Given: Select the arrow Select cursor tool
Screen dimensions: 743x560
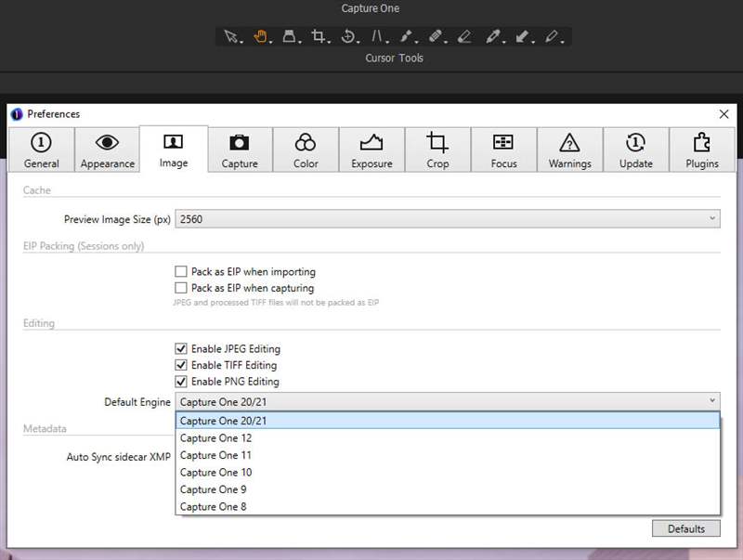Looking at the screenshot, I should click(231, 36).
